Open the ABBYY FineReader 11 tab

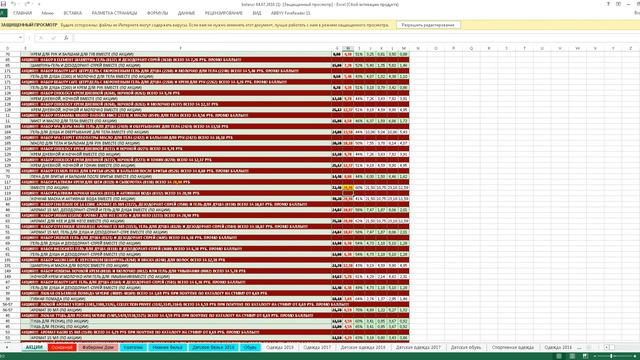coord(290,13)
